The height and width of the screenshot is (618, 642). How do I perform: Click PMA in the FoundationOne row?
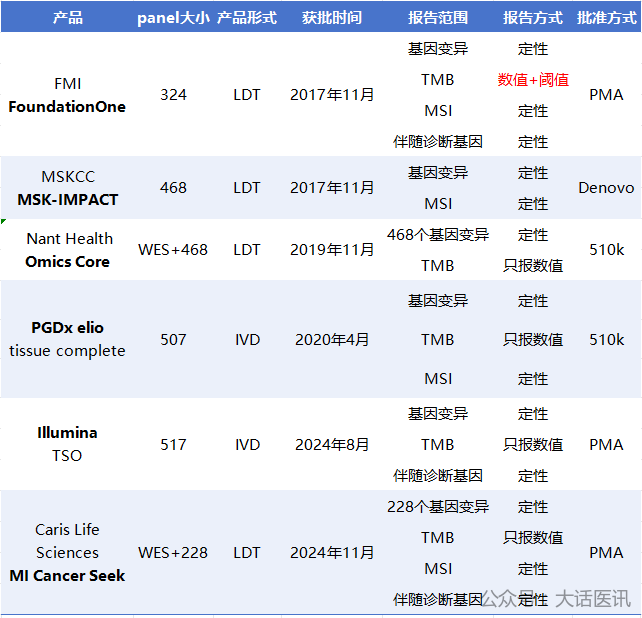606,95
